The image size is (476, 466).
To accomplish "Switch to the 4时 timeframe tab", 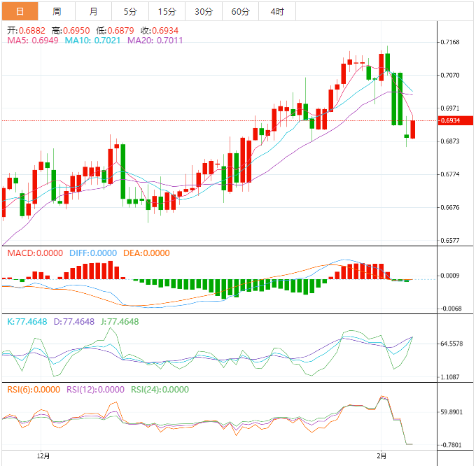I will point(276,11).
